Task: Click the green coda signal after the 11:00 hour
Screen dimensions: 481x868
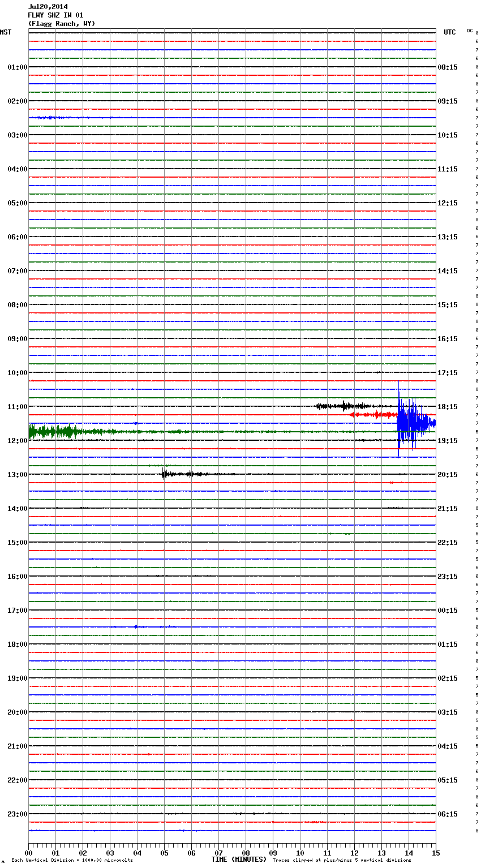Action: click(x=74, y=432)
